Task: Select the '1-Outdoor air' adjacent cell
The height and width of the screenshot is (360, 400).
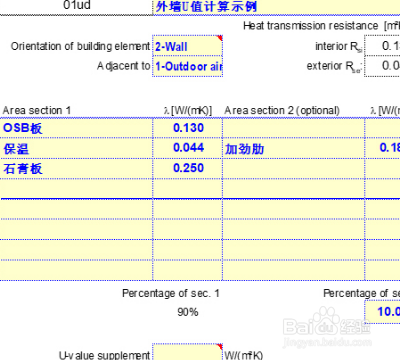Action: (188, 66)
